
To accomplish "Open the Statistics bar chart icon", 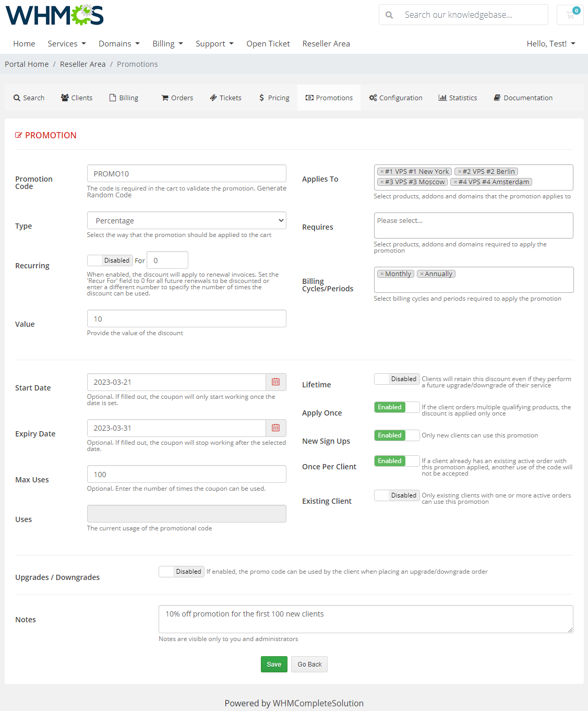I will tap(442, 98).
